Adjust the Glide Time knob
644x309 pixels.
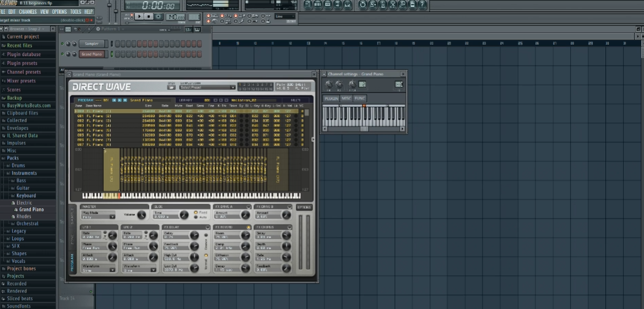coord(183,215)
